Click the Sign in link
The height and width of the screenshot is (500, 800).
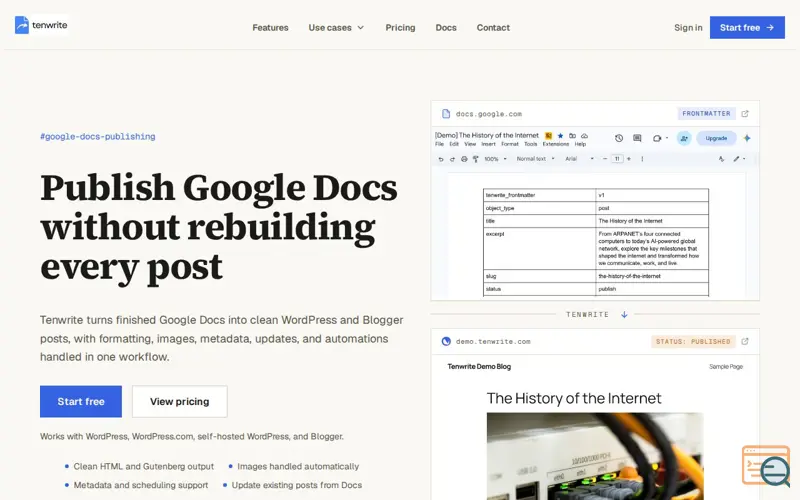pyautogui.click(x=688, y=28)
